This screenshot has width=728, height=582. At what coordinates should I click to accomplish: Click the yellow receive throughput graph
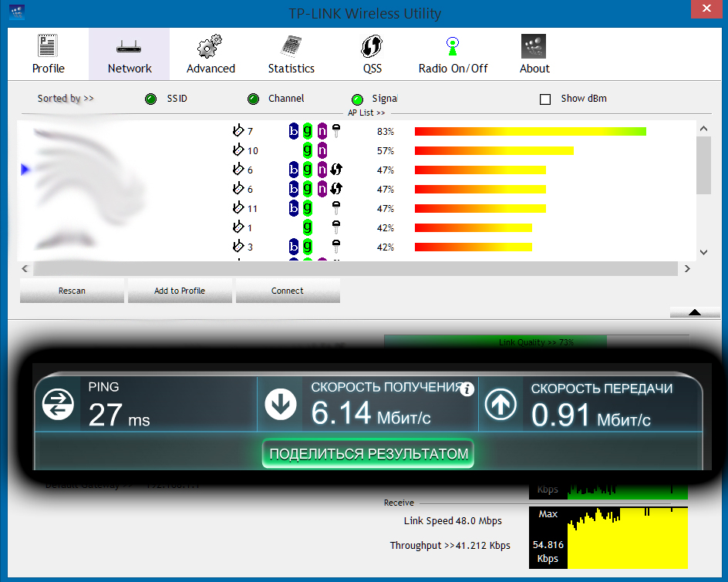(627, 538)
